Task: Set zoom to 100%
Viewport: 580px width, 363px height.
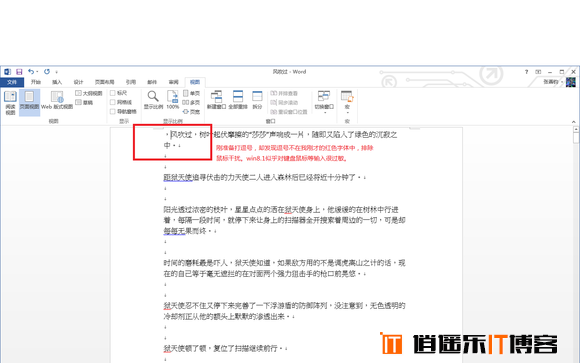Action: click(x=172, y=100)
